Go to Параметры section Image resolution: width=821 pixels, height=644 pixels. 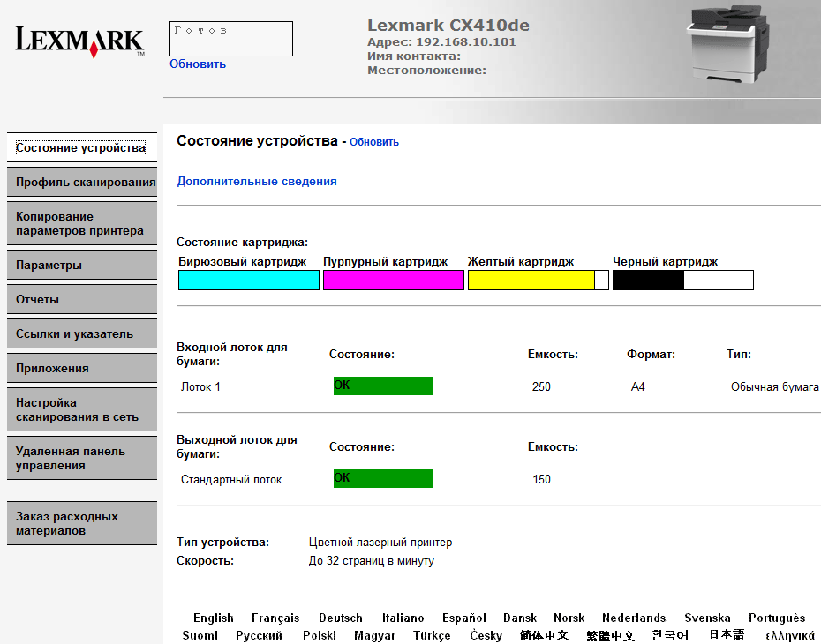click(82, 265)
